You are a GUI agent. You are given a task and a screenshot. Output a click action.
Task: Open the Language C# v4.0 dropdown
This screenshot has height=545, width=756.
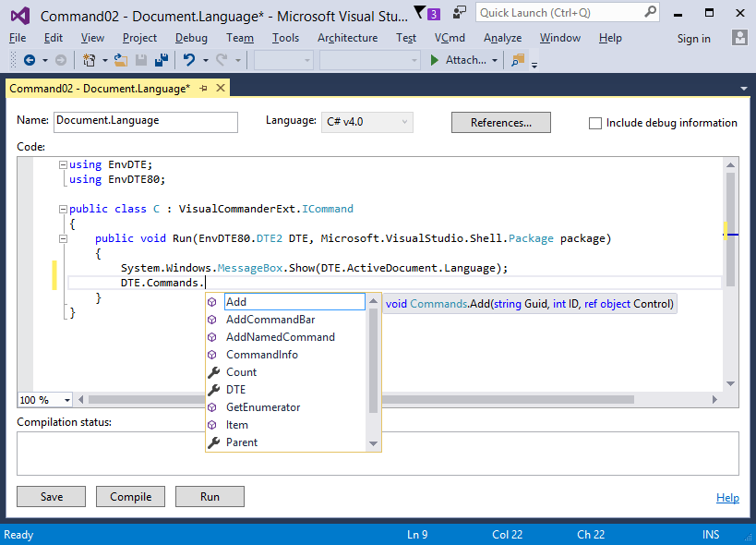(x=366, y=122)
